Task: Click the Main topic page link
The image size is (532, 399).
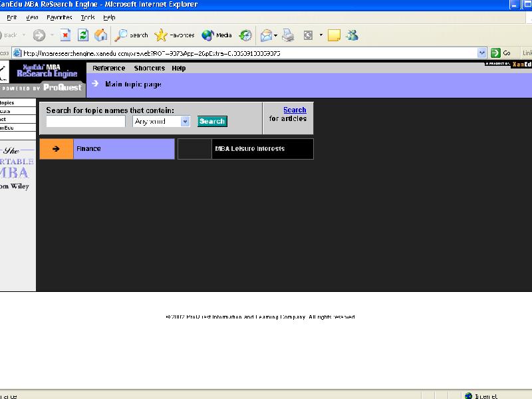Action: (x=134, y=84)
